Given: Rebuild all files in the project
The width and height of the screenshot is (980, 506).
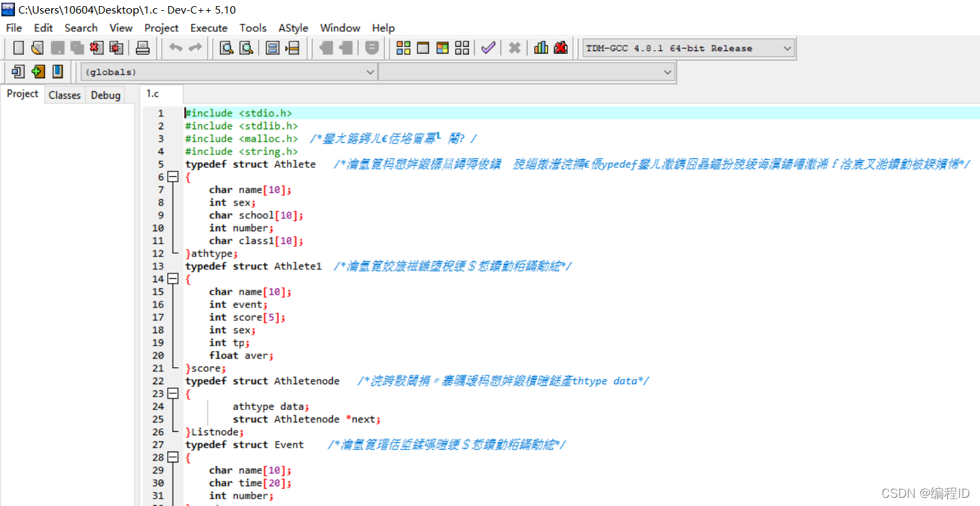Looking at the screenshot, I should tap(461, 48).
